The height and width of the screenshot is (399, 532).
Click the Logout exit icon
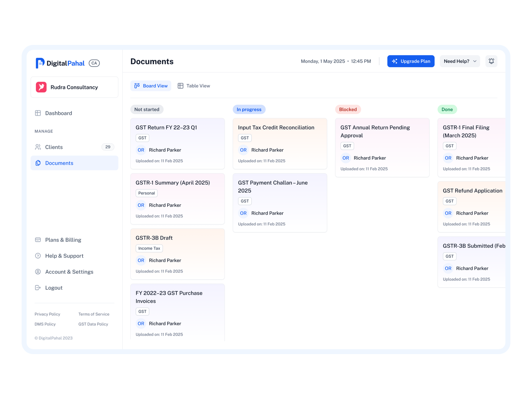[x=38, y=288]
